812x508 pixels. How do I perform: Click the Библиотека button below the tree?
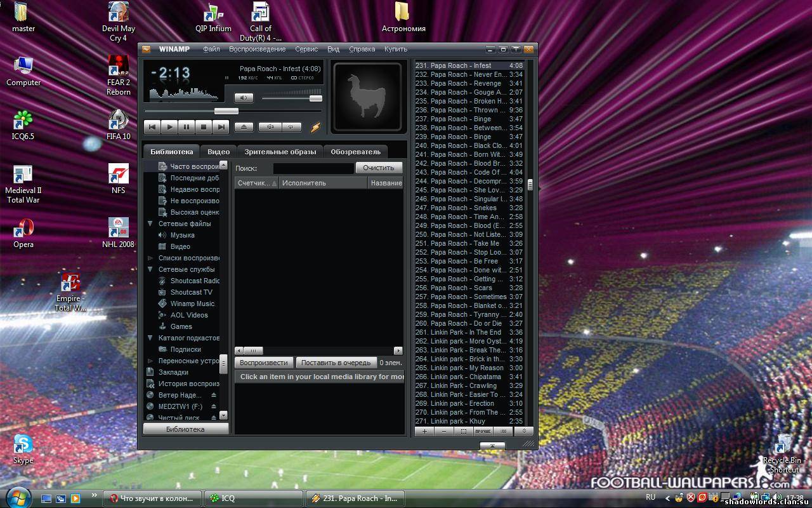[186, 429]
